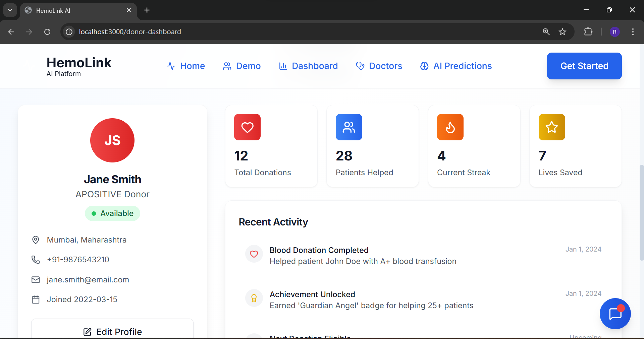Click the medal icon beside Achievement Unlocked
Screen dimensions: 644x339
(254, 298)
